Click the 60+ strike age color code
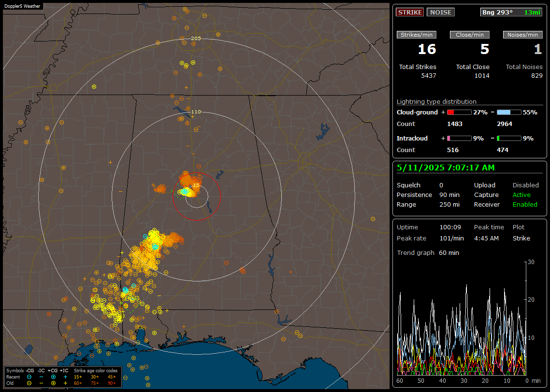Screen dimensions: 550x392 (x=78, y=383)
